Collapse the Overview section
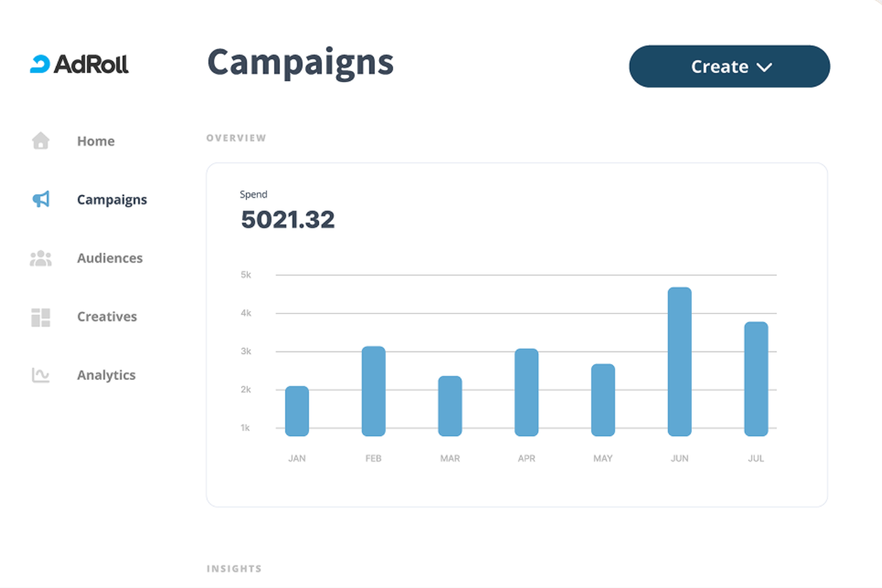The image size is (882, 588). [236, 138]
